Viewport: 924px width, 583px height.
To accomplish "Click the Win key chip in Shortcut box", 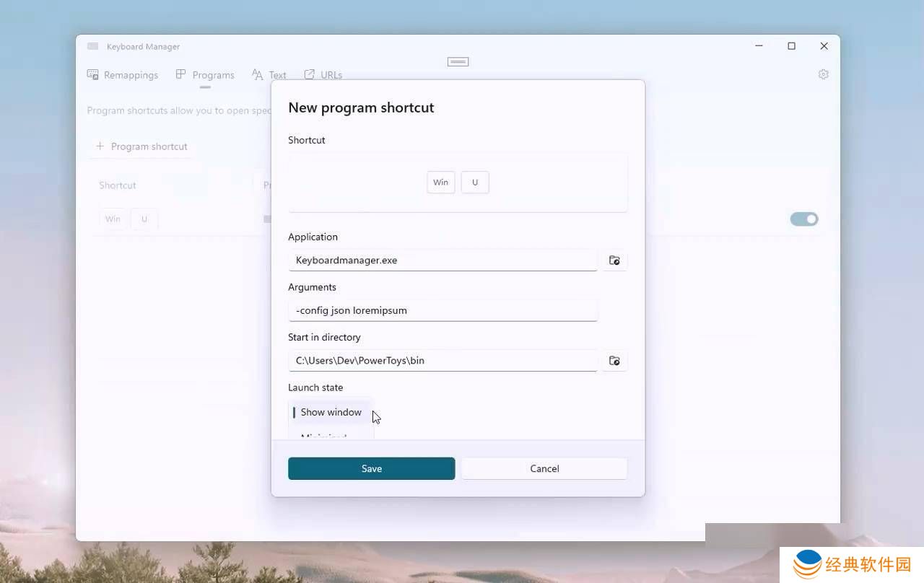I will tap(440, 183).
